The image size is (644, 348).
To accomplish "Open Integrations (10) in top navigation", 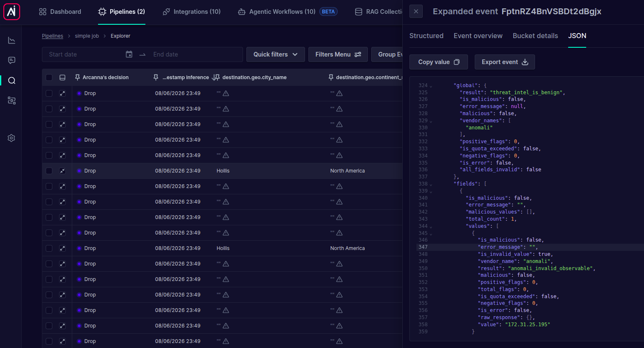I will [191, 12].
